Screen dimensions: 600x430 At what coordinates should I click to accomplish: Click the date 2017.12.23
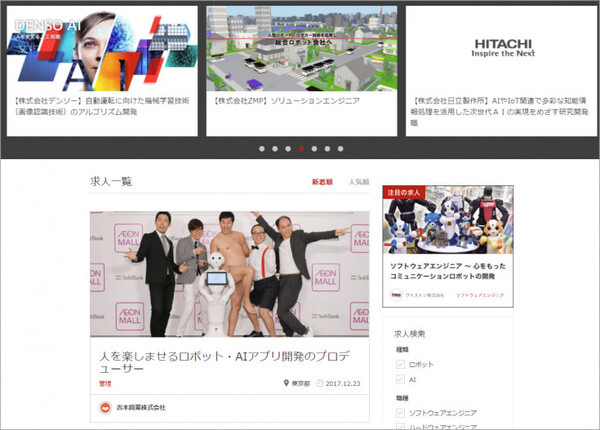[343, 383]
